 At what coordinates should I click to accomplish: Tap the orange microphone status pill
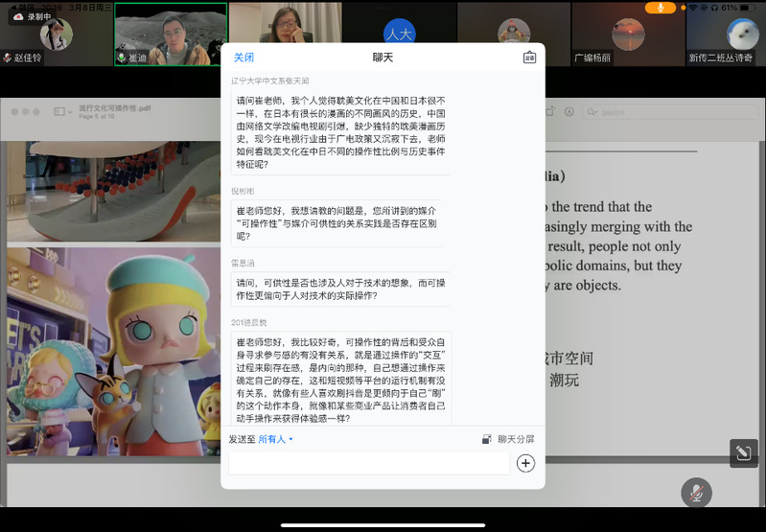point(661,8)
